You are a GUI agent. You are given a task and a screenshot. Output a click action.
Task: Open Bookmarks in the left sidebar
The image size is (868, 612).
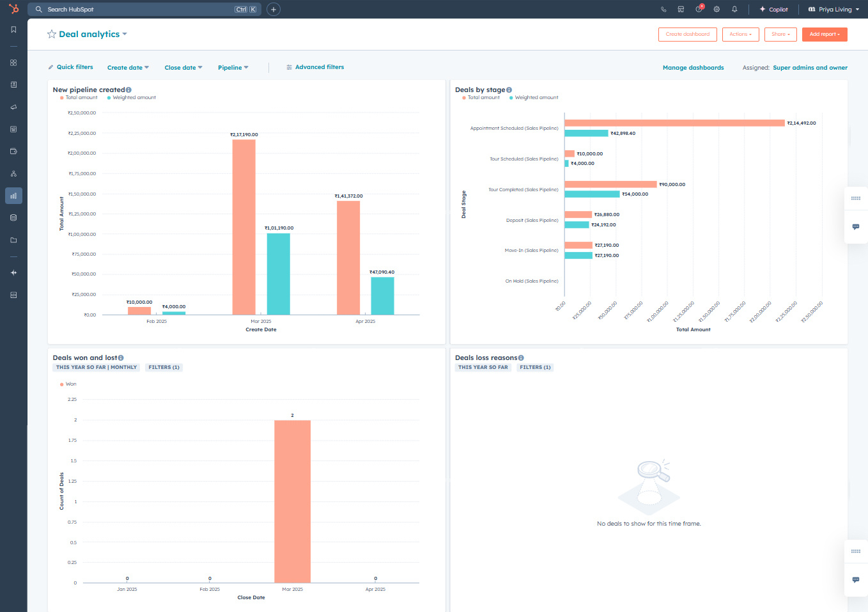click(x=13, y=29)
